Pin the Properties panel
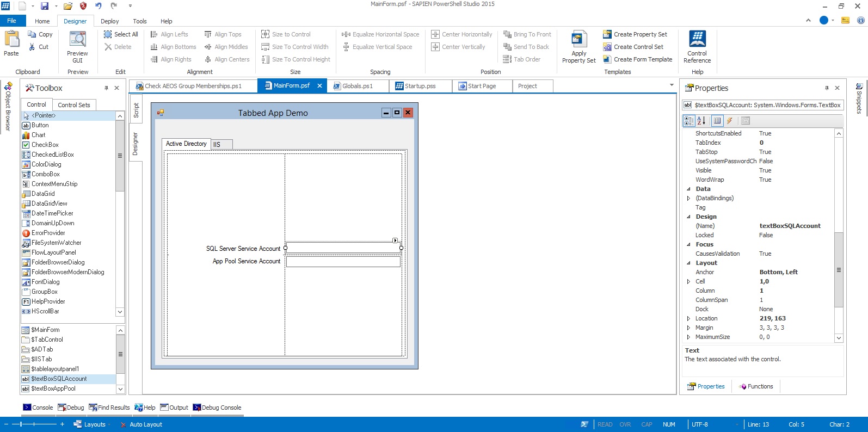 827,88
